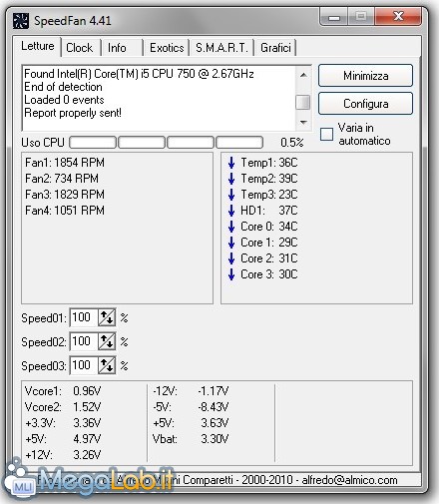
Task: Select the "Fan4: 1051 RPM" reading
Action: coord(65,211)
